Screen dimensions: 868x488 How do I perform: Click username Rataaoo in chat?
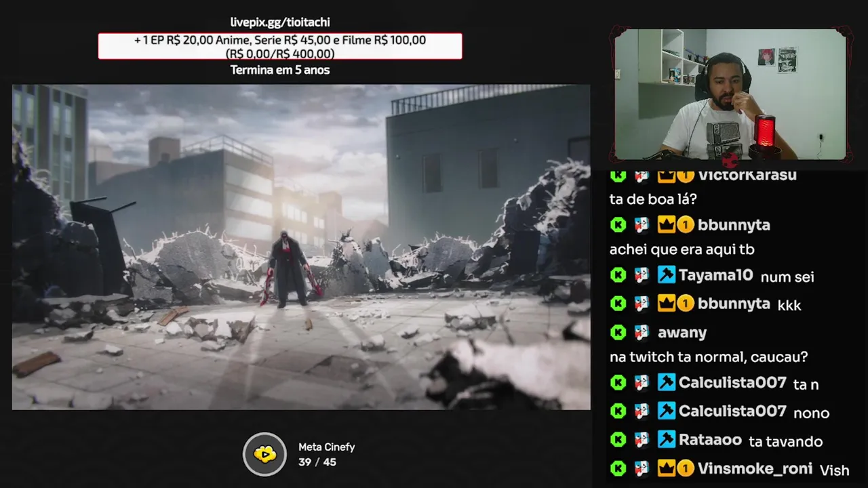(x=710, y=440)
